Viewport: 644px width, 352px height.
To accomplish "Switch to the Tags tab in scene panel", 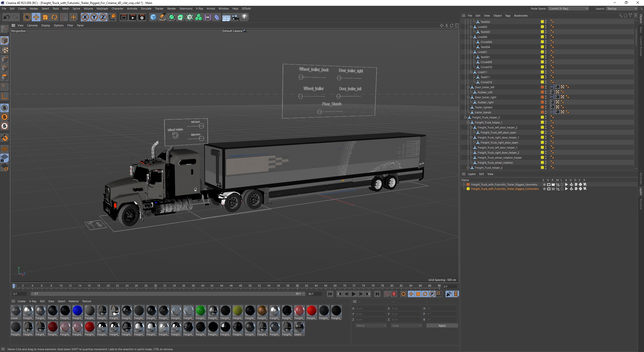I will [508, 16].
